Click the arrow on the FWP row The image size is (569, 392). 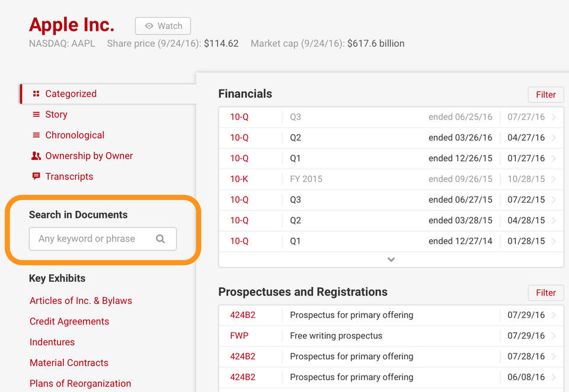click(554, 336)
